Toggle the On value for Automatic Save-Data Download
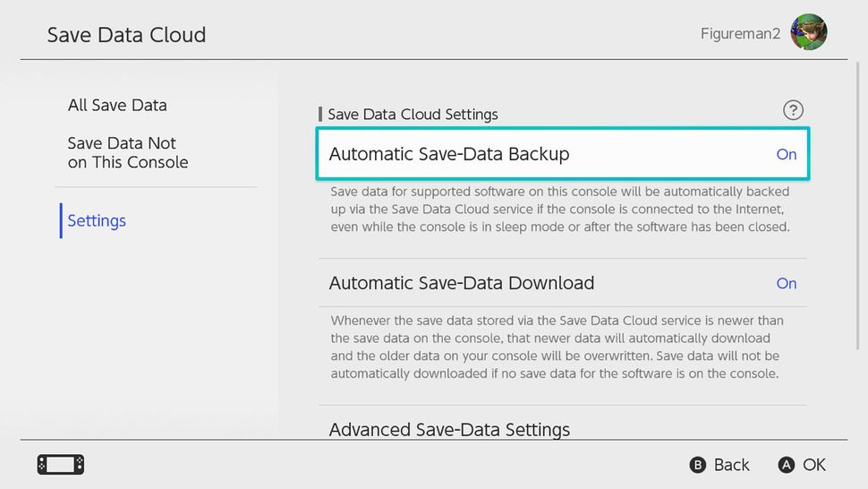The height and width of the screenshot is (489, 868). point(786,283)
